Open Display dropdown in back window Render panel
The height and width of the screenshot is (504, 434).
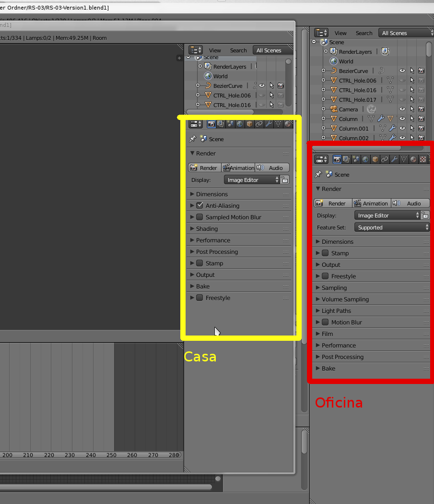(387, 216)
